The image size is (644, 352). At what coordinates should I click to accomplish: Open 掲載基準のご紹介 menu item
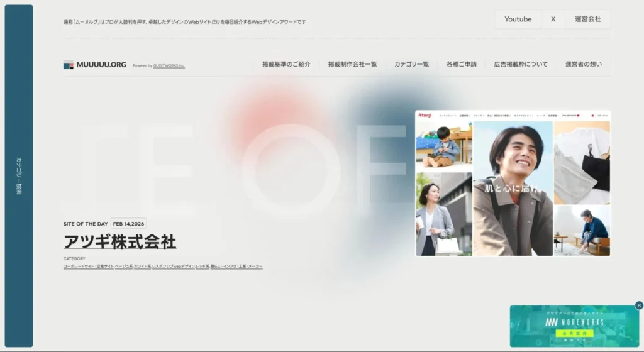[286, 64]
